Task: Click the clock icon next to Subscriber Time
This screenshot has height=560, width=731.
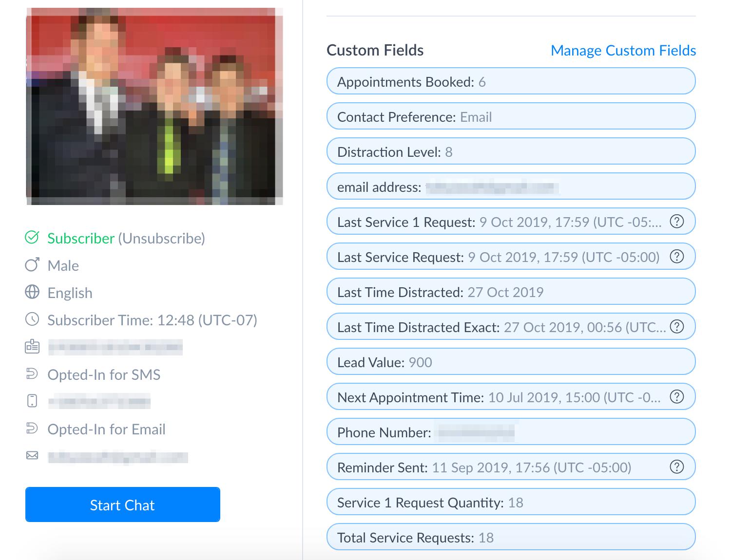Action: pyautogui.click(x=32, y=319)
